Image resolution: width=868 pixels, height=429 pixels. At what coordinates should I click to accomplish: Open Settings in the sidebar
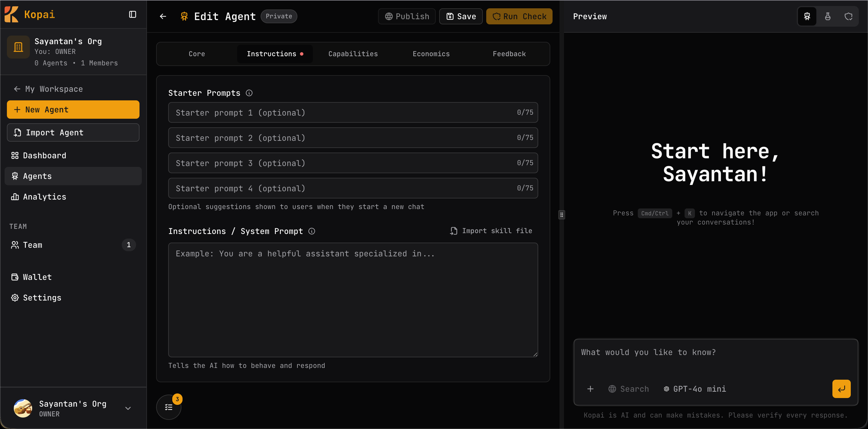pyautogui.click(x=73, y=298)
